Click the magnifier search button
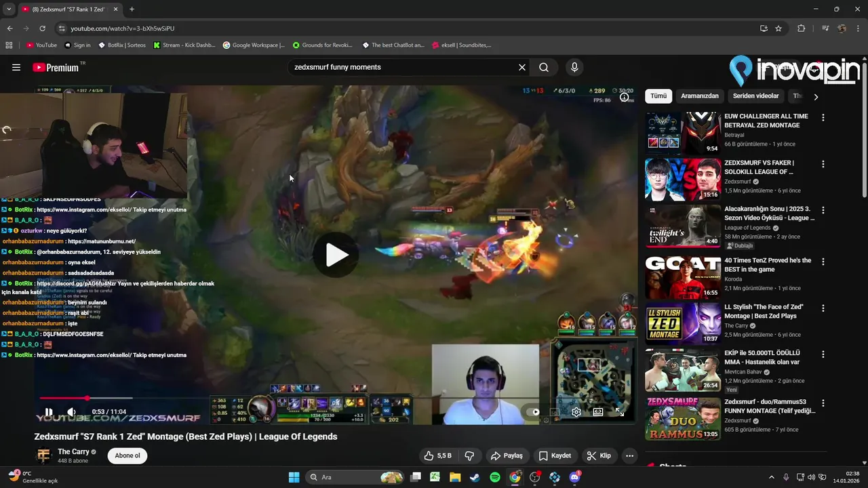 [x=544, y=67]
